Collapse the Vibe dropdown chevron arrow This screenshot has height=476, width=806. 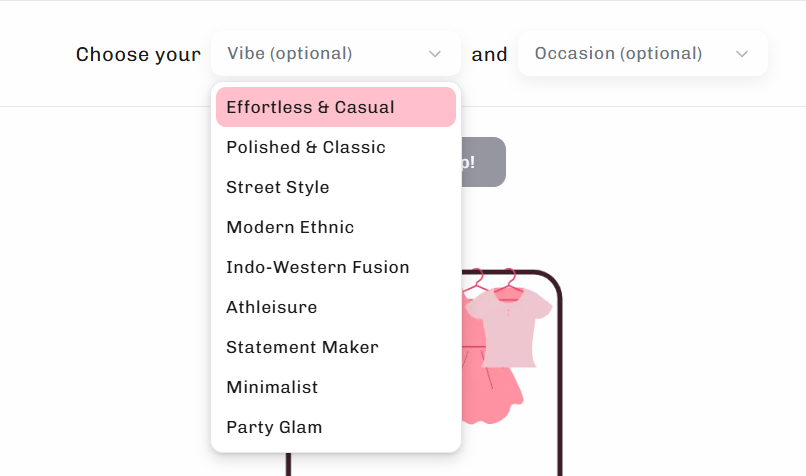(x=435, y=54)
